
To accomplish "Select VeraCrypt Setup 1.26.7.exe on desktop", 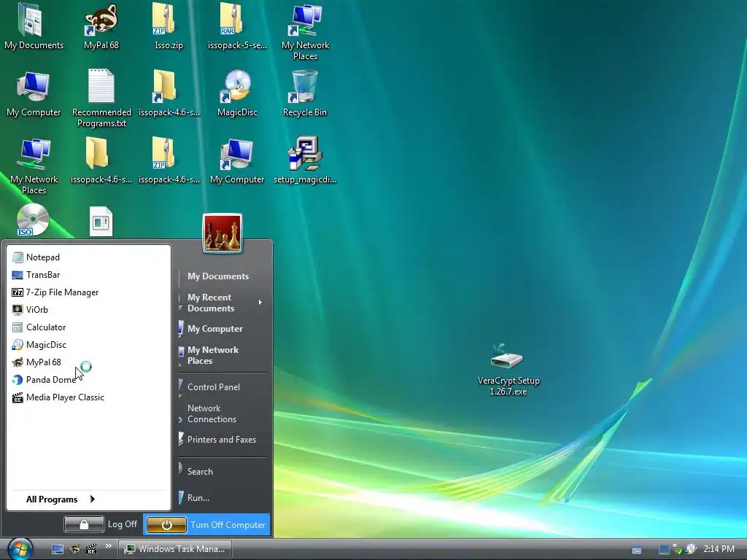I will coord(508,370).
